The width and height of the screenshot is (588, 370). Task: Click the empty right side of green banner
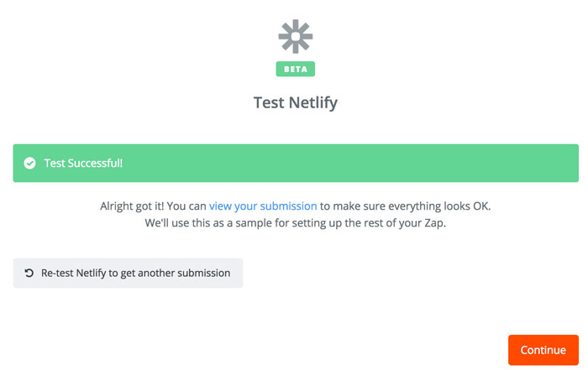420,164
